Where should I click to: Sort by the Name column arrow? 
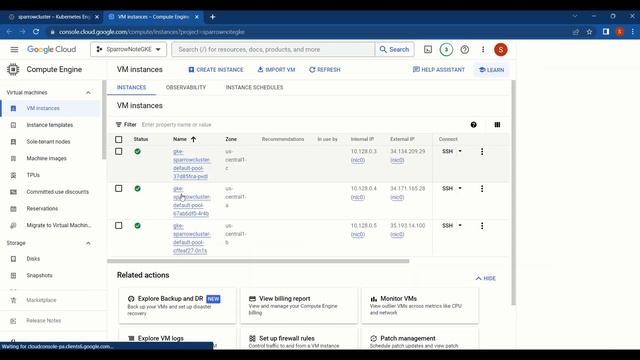point(193,140)
